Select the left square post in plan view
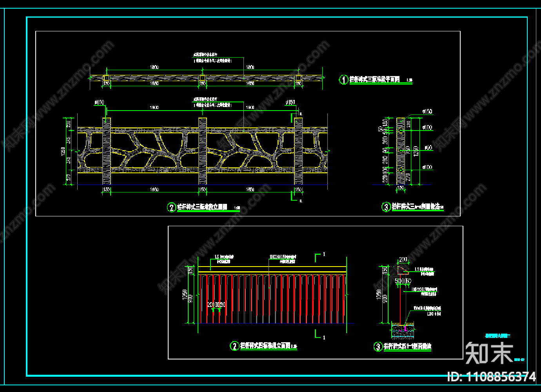Screen dimensions: 541x392 tap(106, 78)
